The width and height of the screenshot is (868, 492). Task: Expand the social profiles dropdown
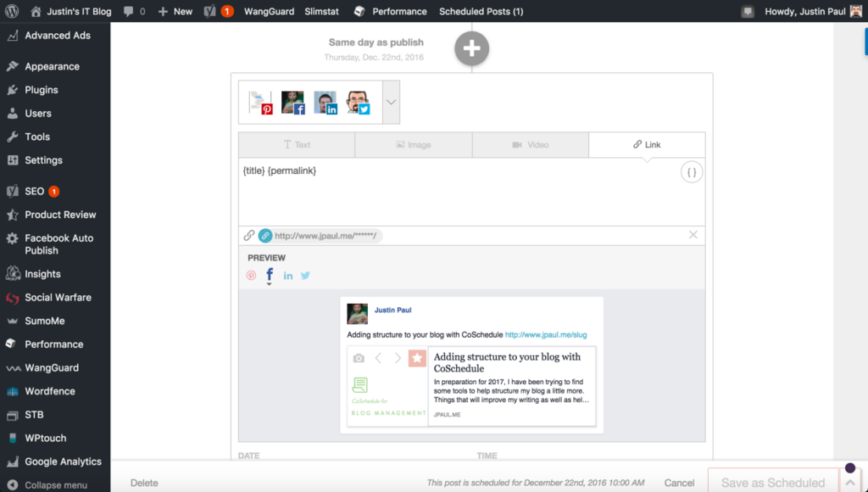point(391,103)
